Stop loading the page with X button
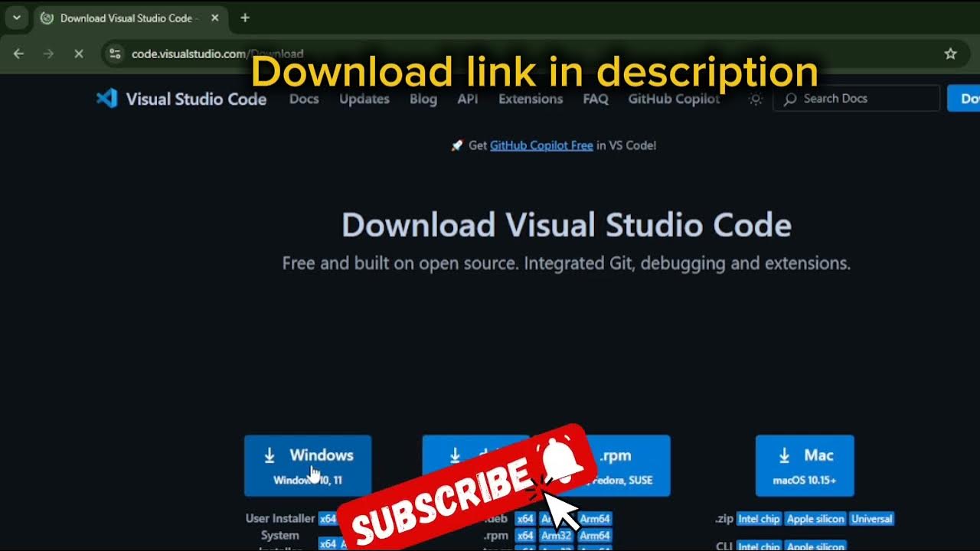The image size is (980, 551). [x=78, y=54]
